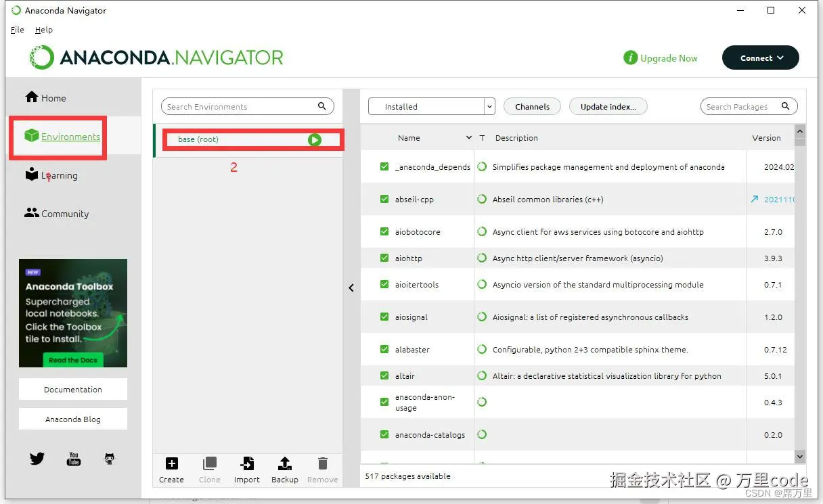Screen dimensions: 823x504
Task: Toggle the altair checkbox
Action: pos(384,375)
